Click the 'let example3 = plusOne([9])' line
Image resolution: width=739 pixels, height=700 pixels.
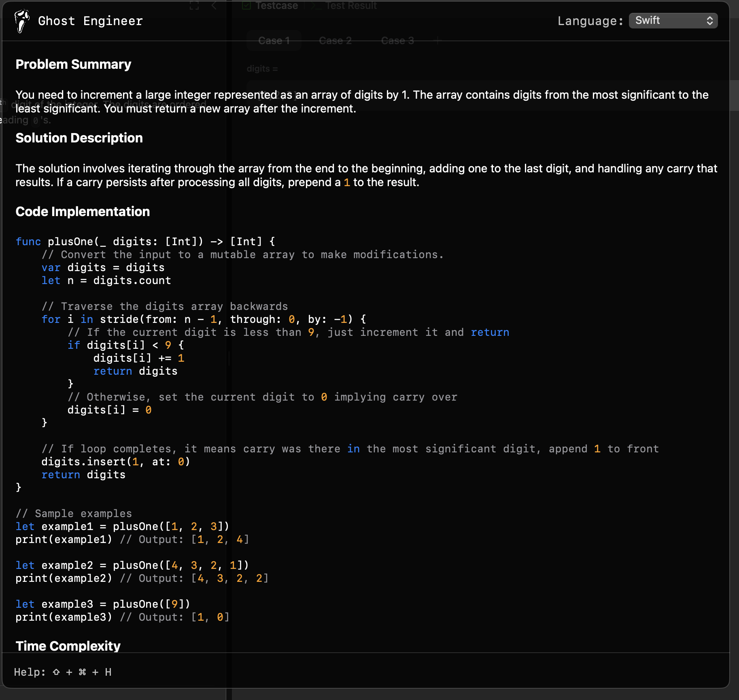tap(103, 604)
